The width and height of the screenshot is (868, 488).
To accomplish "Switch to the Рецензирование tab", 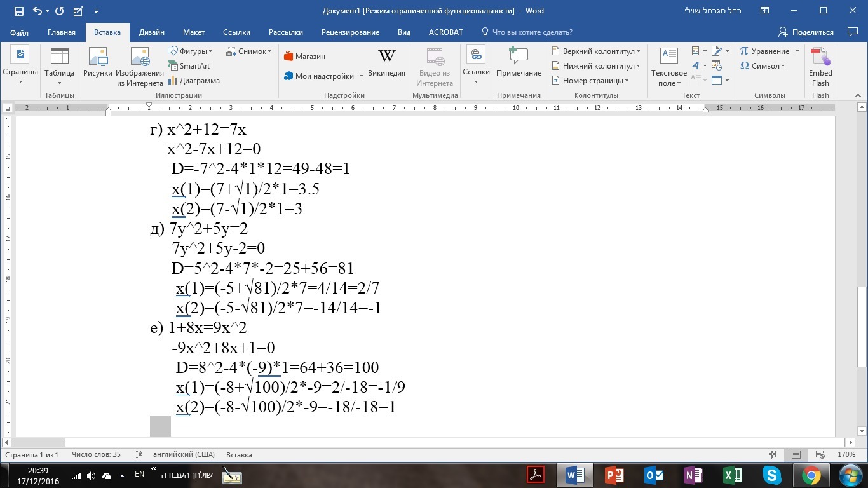I will click(350, 32).
